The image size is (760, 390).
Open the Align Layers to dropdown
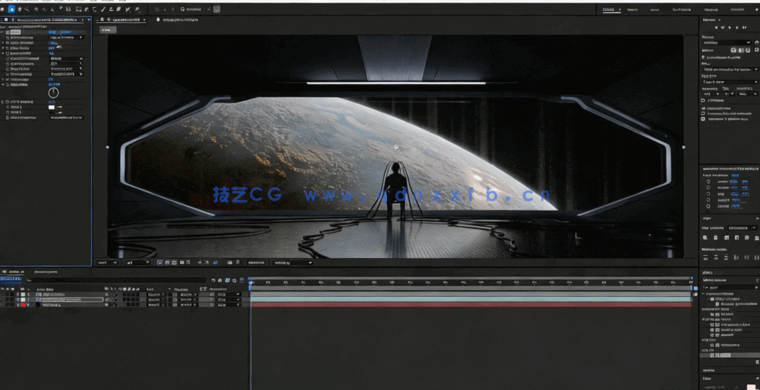click(743, 228)
